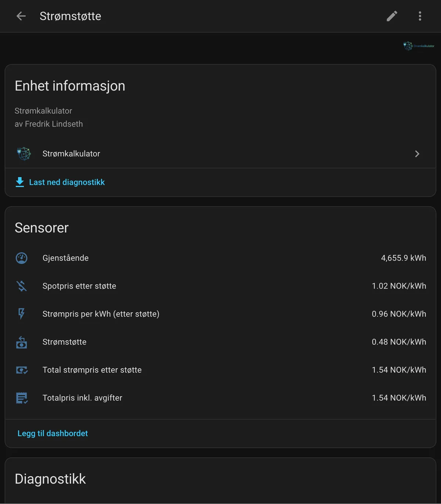Click Last ned diagnostikk link
Screen dimensions: 441x504
pyautogui.click(x=67, y=182)
